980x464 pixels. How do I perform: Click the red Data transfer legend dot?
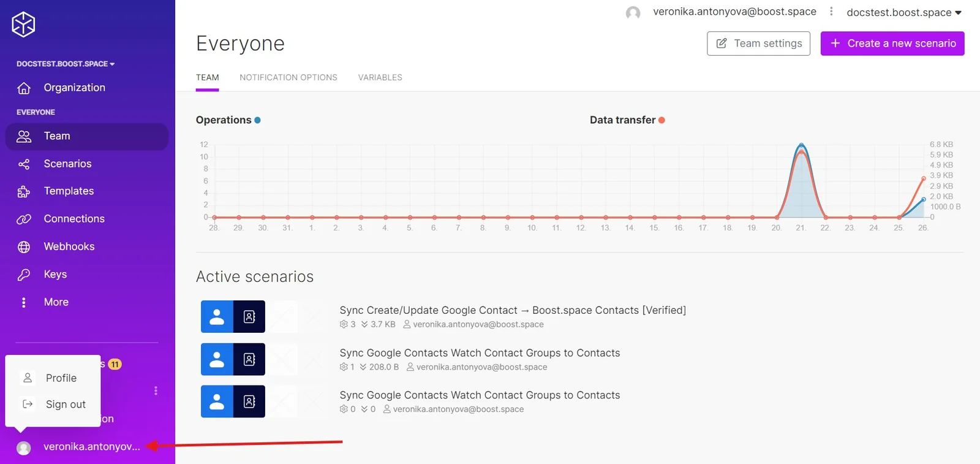(x=661, y=120)
